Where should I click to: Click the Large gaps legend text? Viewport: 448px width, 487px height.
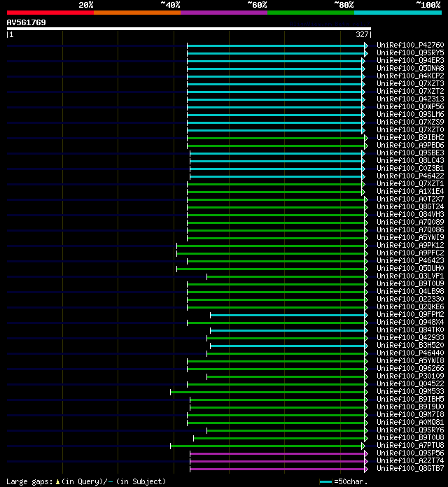pyautogui.click(x=86, y=481)
